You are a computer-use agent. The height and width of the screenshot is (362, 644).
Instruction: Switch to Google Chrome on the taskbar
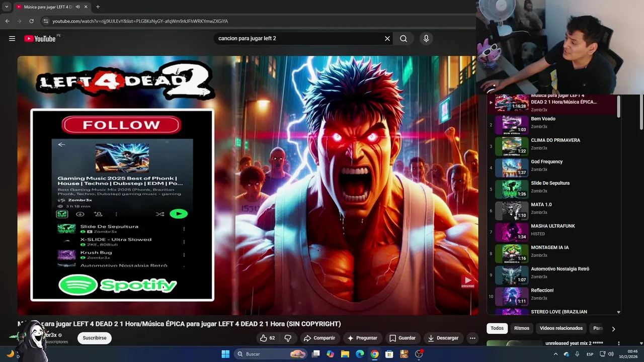click(x=374, y=354)
